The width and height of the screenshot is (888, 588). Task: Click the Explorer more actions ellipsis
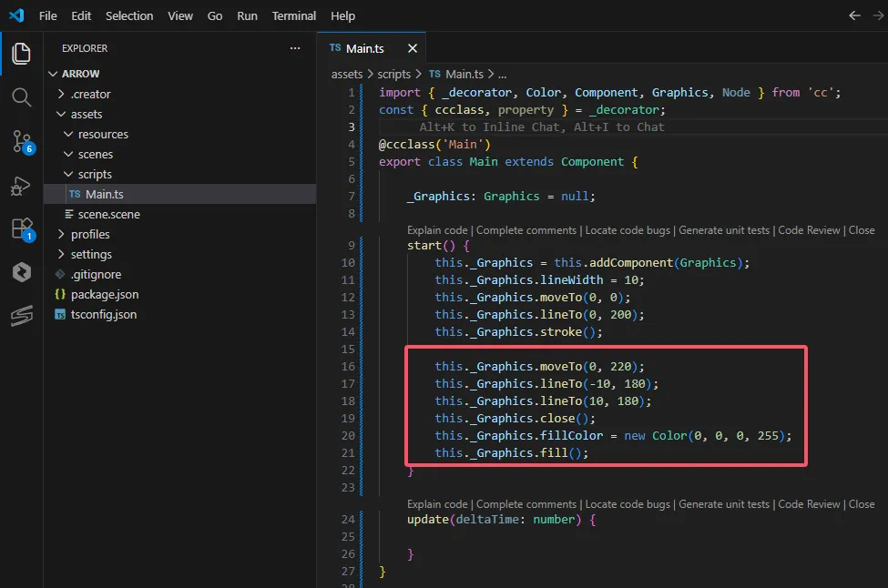point(294,48)
